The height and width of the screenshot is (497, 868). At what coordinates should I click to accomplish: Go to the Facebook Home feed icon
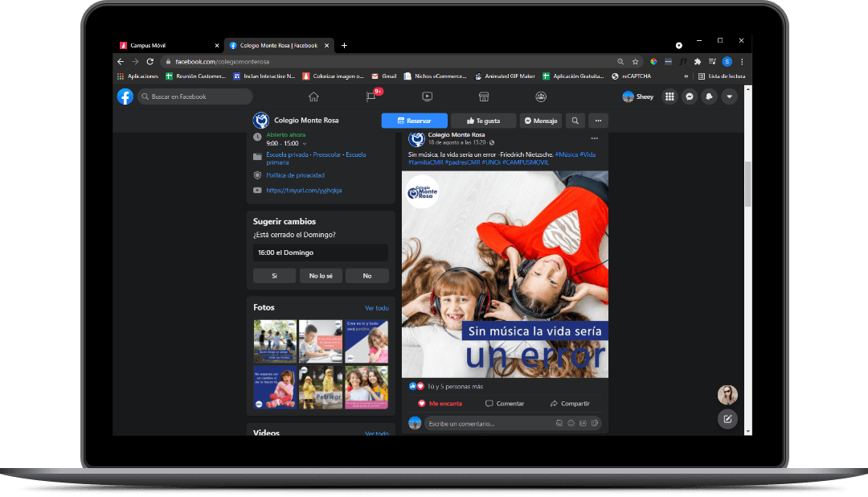(x=313, y=97)
